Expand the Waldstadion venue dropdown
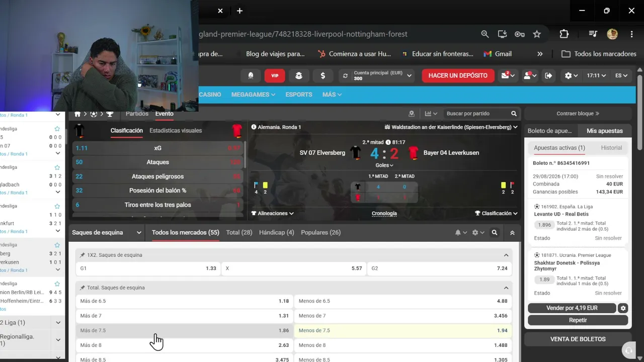644x362 pixels. pos(451,127)
